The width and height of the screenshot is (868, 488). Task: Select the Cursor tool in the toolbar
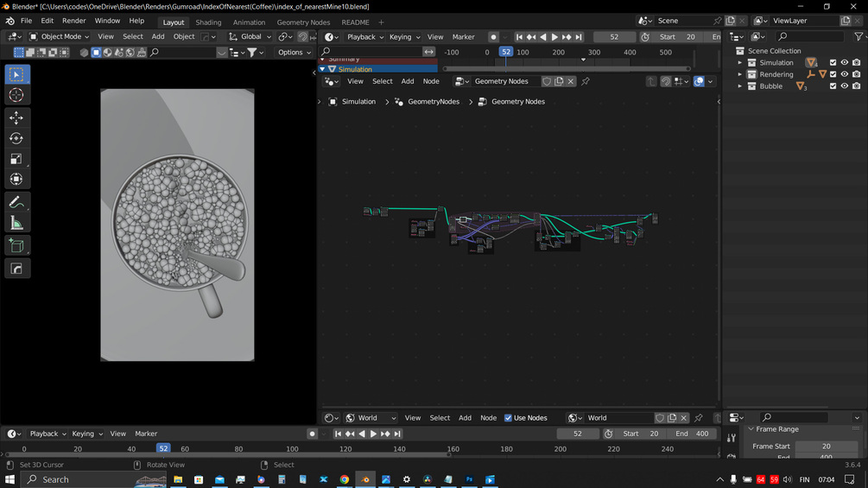click(16, 95)
